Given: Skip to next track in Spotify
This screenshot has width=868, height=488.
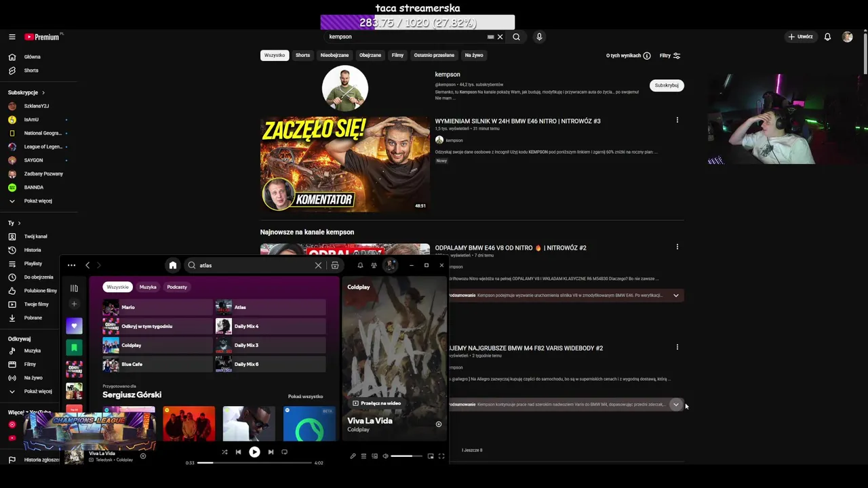Looking at the screenshot, I should point(271,452).
